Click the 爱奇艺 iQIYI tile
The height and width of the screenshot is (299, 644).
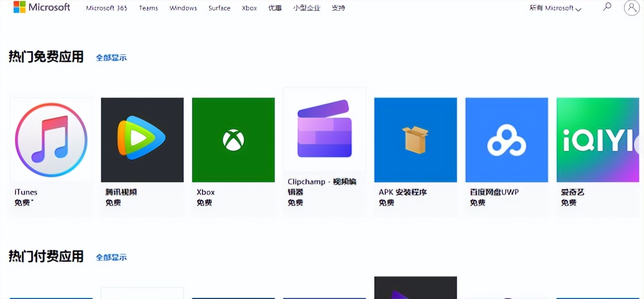[x=597, y=139]
